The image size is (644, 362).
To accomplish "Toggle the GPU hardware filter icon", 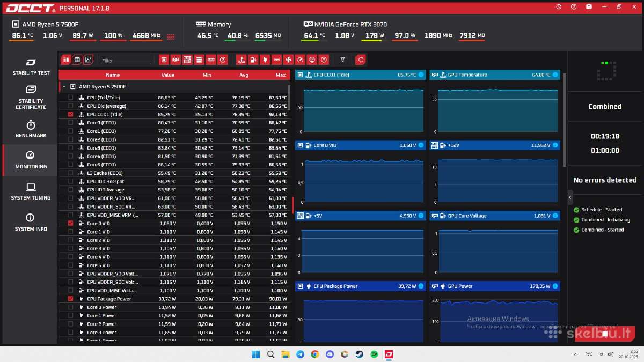I will coord(175,60).
